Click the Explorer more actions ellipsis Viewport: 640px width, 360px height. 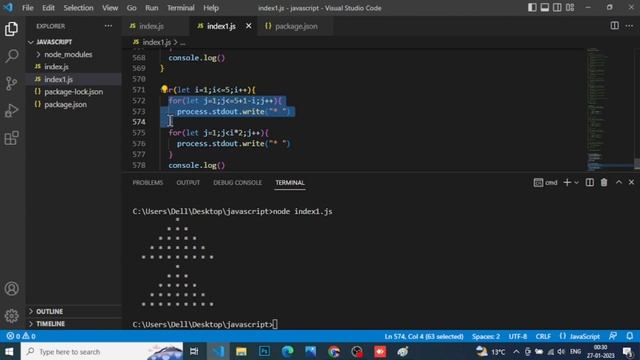tap(108, 26)
